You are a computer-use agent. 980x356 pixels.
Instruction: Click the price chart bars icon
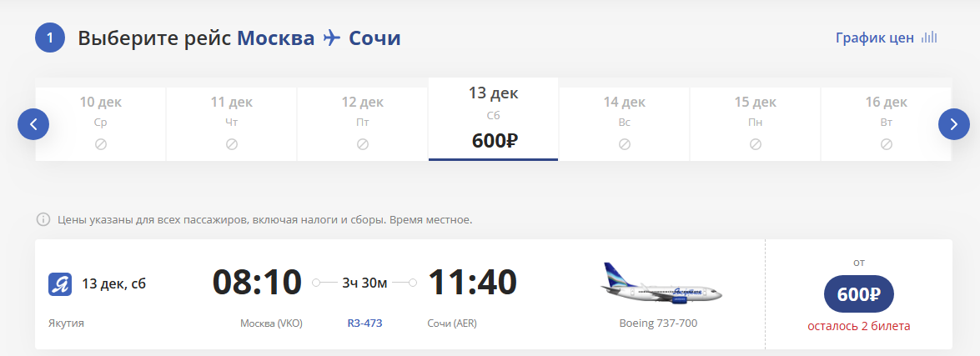929,38
